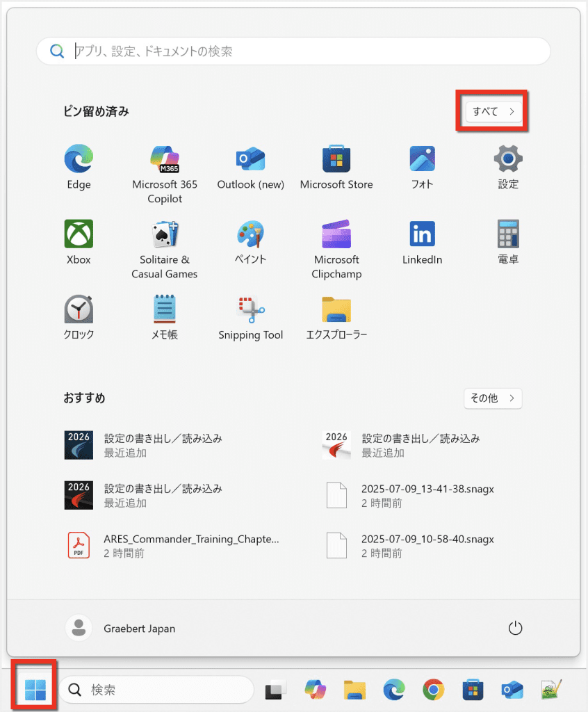Show all apps with すべて button

point(493,111)
